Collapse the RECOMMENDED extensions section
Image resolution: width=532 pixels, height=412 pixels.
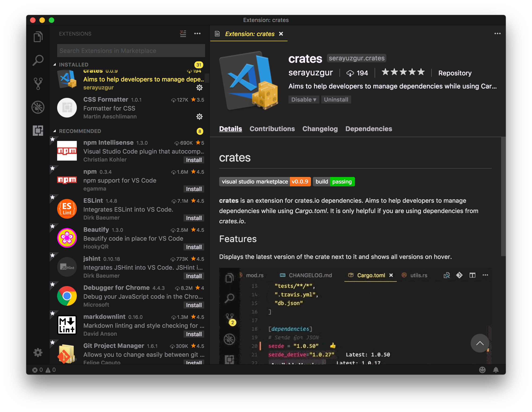point(55,131)
